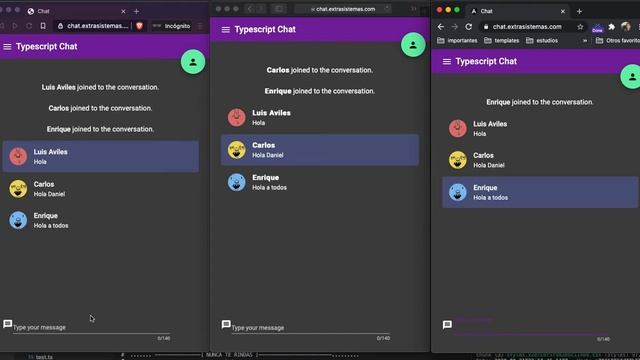The height and width of the screenshot is (360, 640).
Task: Click Safari back arrow in middle window
Action: [x=250, y=9]
